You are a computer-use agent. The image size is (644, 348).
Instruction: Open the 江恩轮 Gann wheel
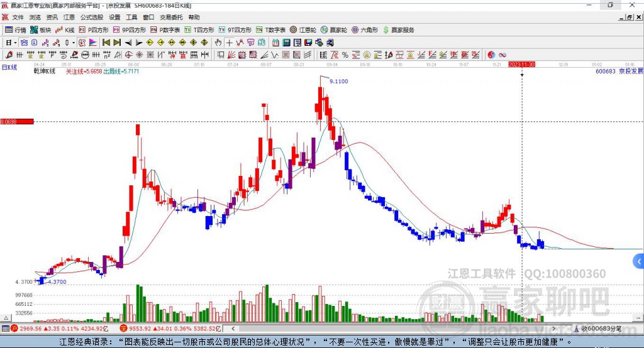point(303,30)
